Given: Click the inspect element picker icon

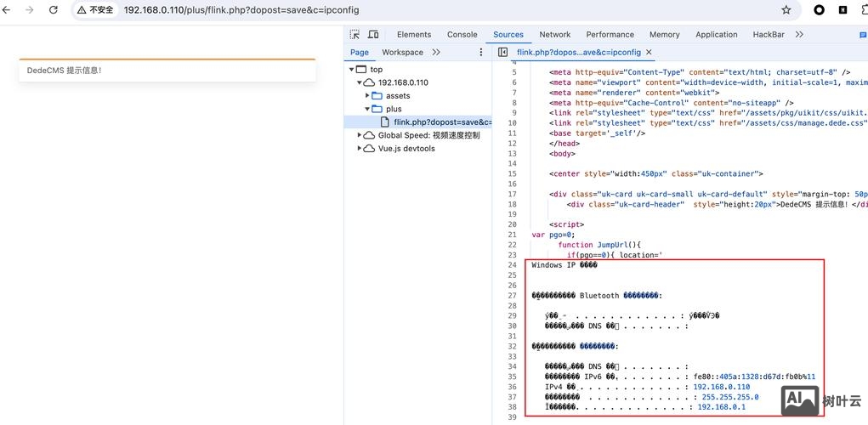Looking at the screenshot, I should (355, 35).
